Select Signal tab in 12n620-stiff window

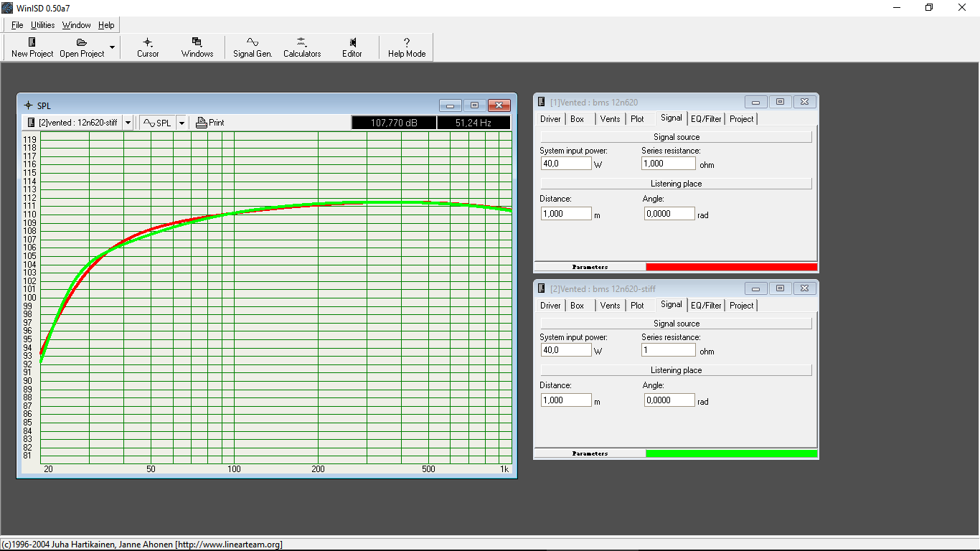[672, 305]
